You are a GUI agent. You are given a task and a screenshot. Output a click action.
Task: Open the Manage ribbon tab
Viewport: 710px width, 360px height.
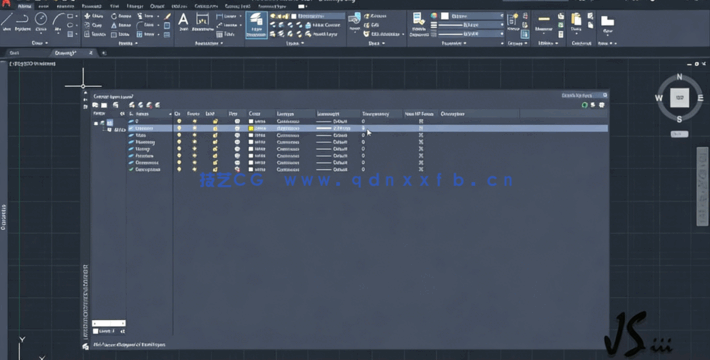point(134,6)
